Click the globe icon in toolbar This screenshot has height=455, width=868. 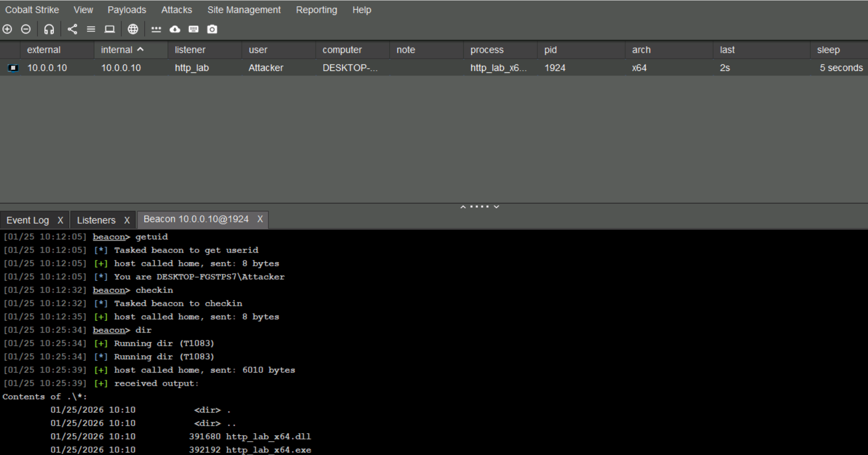click(133, 29)
